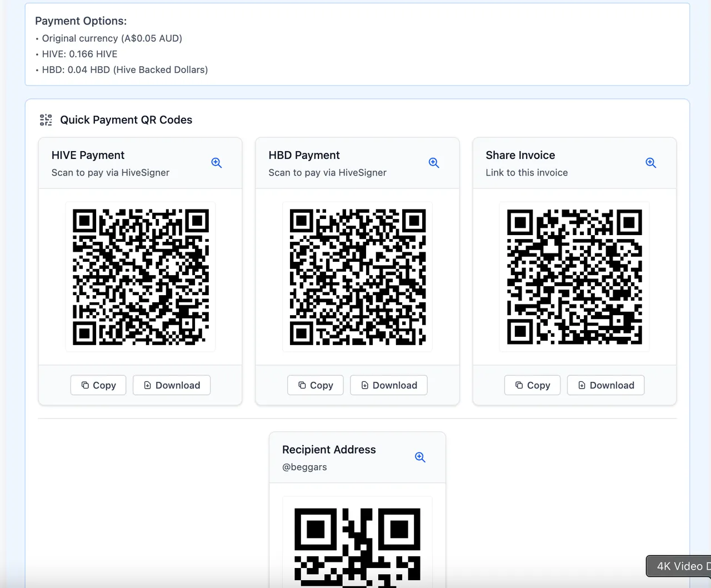Image resolution: width=711 pixels, height=588 pixels.
Task: Click the 'HBD Payment' card title
Action: 304,155
